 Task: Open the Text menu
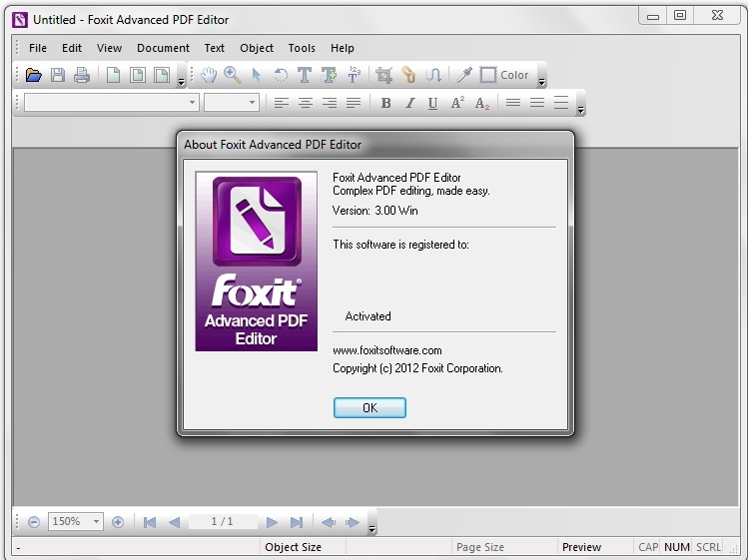[x=214, y=48]
